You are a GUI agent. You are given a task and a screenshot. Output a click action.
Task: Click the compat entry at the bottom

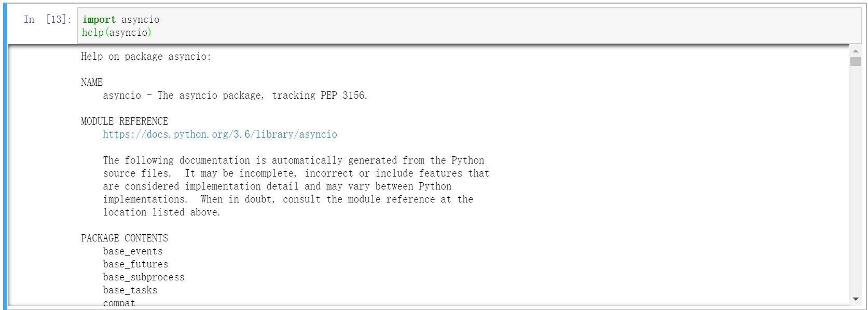[118, 302]
